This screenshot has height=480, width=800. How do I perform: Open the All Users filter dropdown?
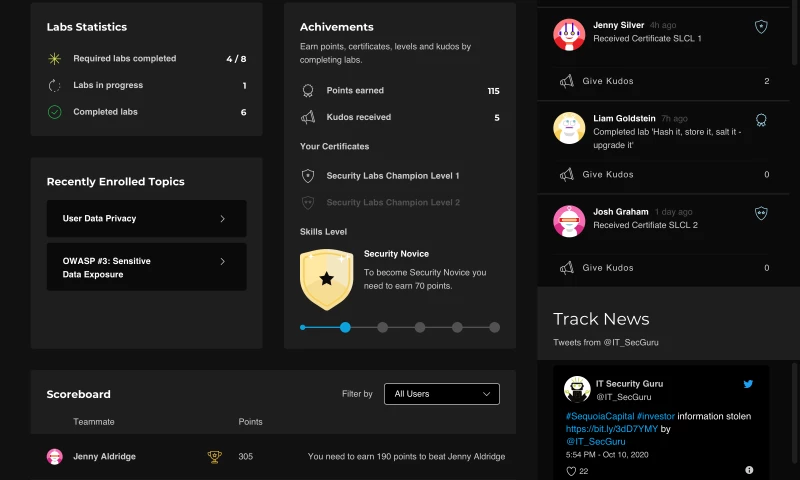coord(442,394)
